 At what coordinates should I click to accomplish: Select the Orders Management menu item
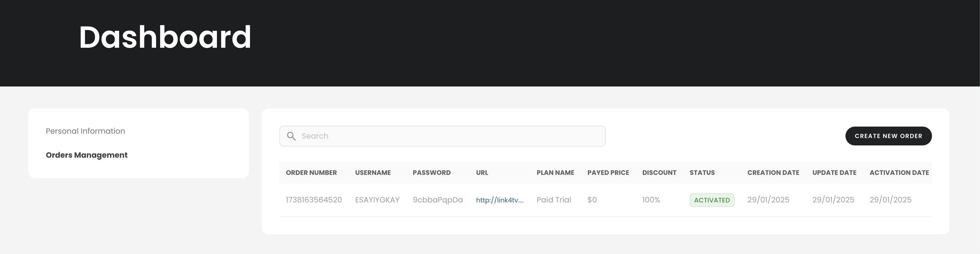pyautogui.click(x=86, y=155)
